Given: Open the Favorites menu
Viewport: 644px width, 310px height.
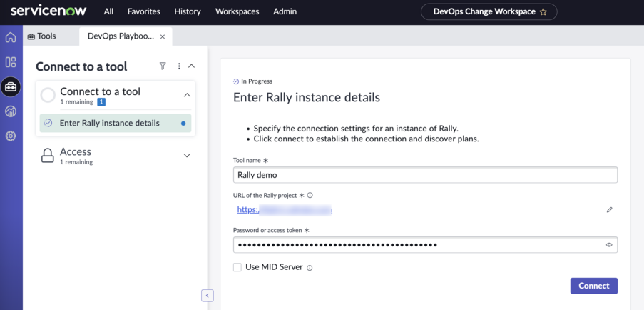Looking at the screenshot, I should pos(144,11).
